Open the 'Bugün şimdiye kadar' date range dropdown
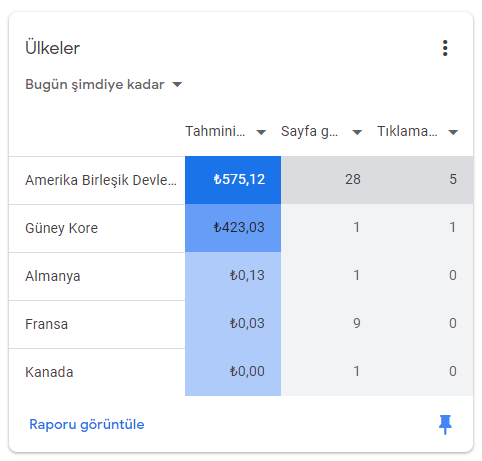 104,85
